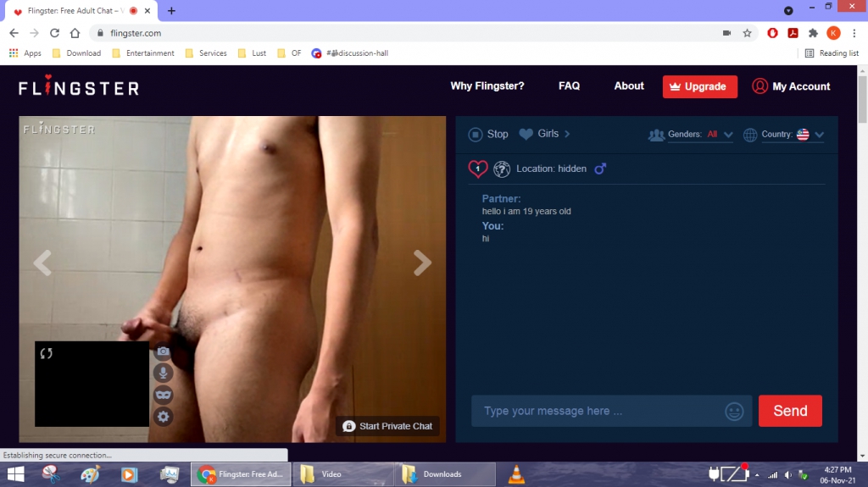Screen dimensions: 868x487
Task: Click the Upgrade button
Action: click(699, 86)
